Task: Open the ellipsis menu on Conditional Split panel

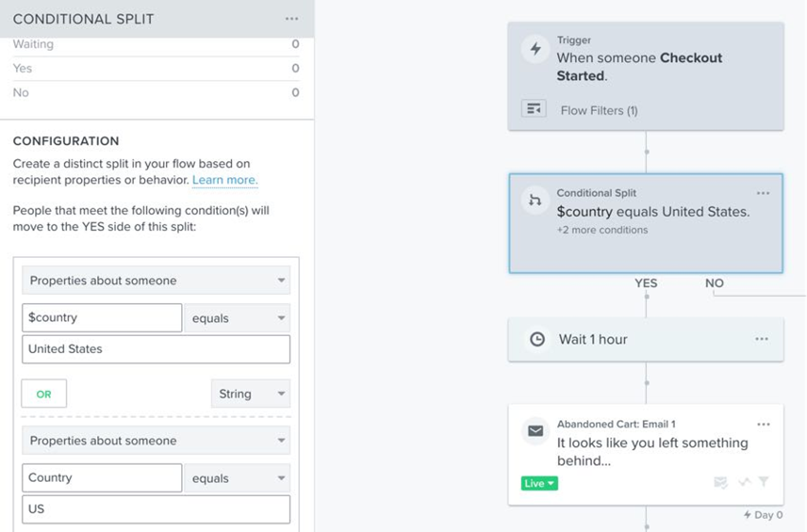Action: point(292,19)
